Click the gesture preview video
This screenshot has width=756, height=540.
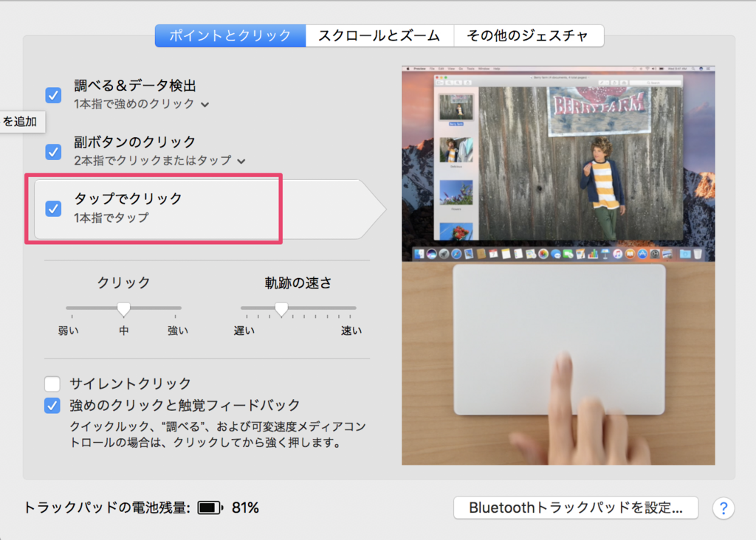click(x=558, y=266)
